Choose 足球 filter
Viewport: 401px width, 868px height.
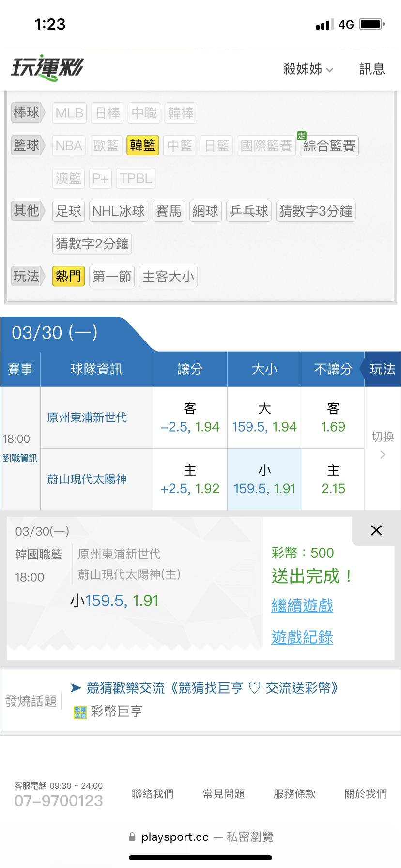coord(69,211)
